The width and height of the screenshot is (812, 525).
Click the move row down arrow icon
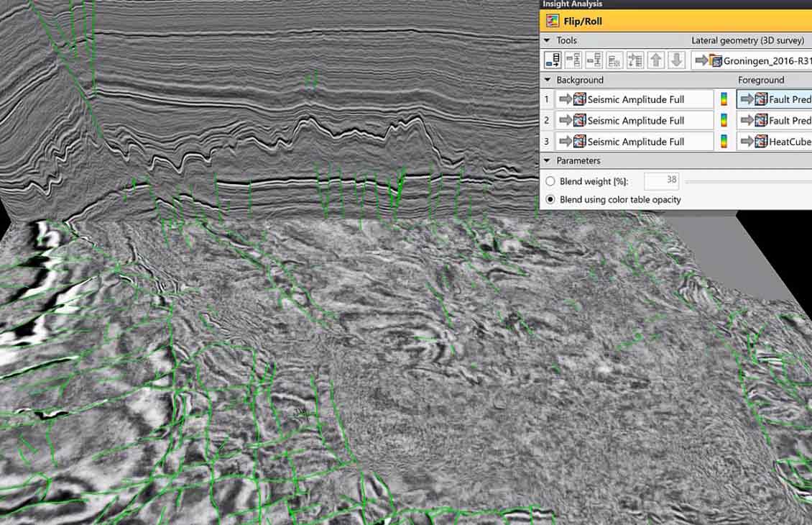[676, 60]
